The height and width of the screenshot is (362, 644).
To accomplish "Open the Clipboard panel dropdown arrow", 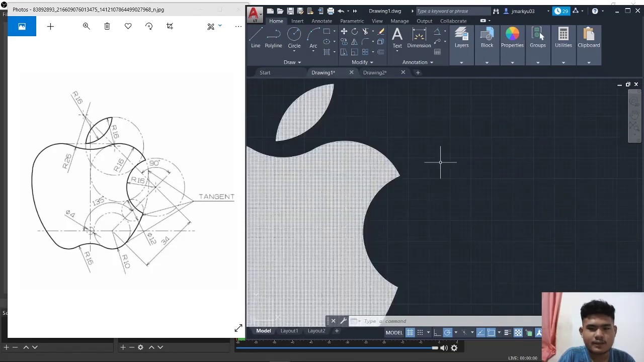I will tap(589, 62).
